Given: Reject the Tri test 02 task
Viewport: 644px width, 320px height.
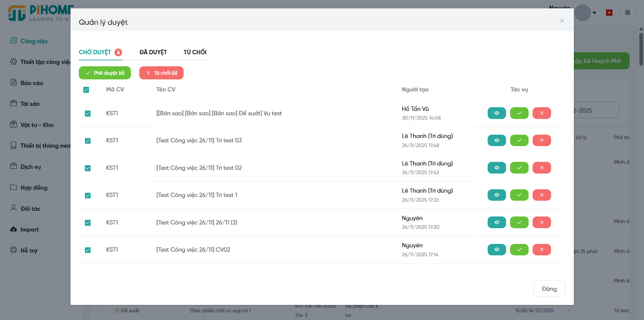Looking at the screenshot, I should pyautogui.click(x=541, y=168).
